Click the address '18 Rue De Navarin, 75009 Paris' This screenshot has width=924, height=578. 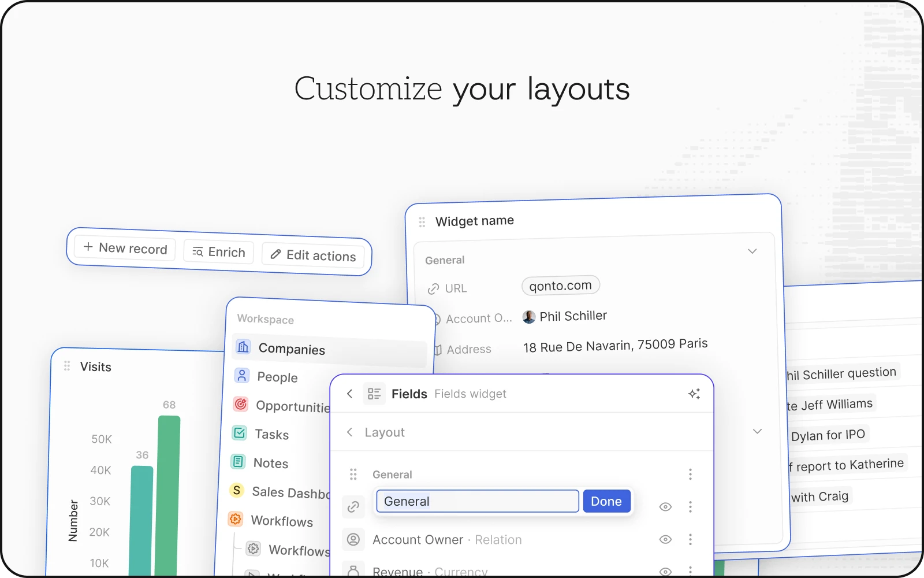(x=616, y=345)
